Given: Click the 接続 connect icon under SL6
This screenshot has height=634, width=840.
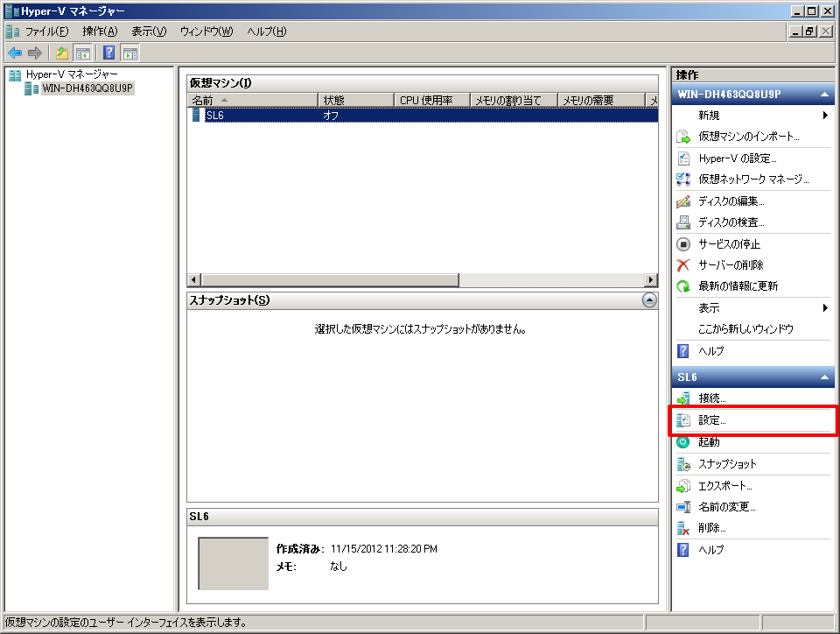Looking at the screenshot, I should click(683, 398).
